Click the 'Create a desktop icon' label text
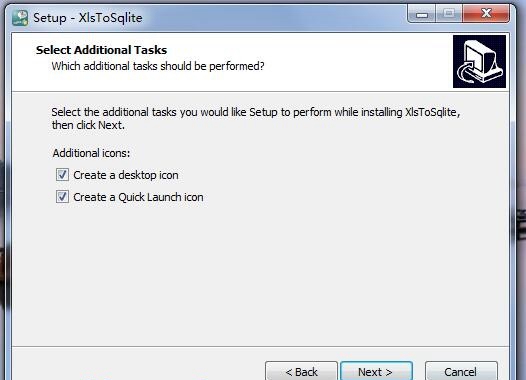526x380 pixels. point(126,175)
